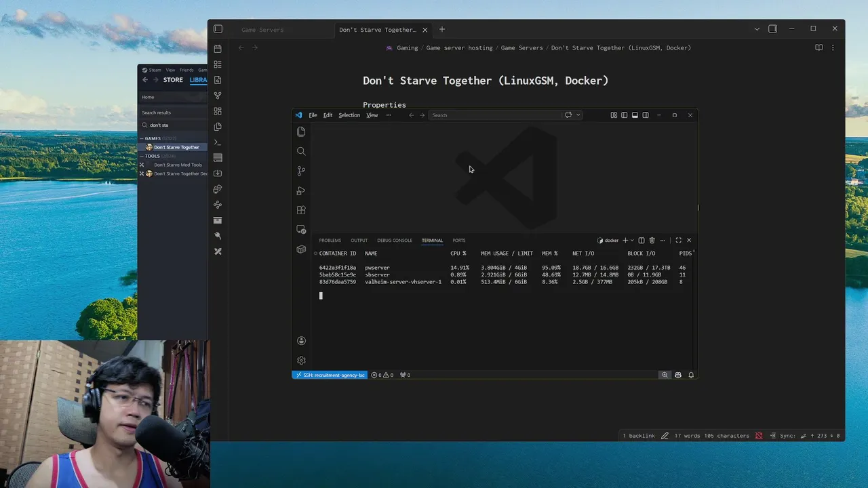Click Gaming breadcrumb in Obsidian
Screen dimensions: 868x488
click(407, 48)
